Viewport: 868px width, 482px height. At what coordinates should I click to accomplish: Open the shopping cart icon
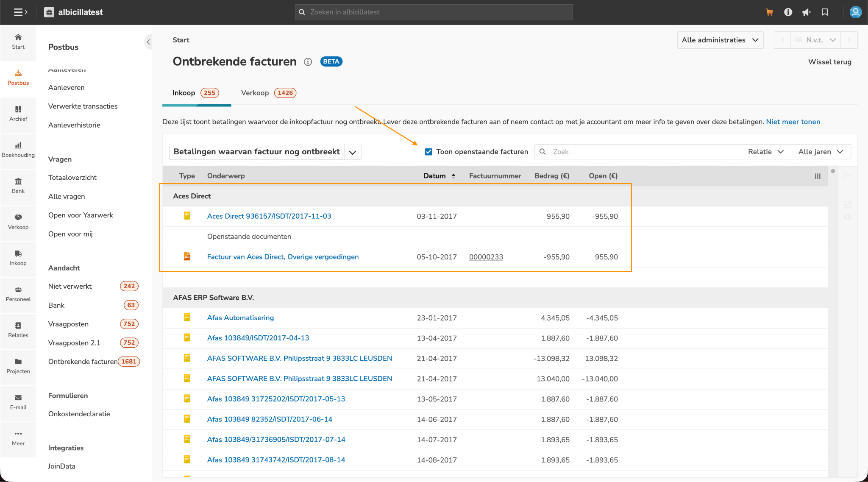tap(769, 12)
